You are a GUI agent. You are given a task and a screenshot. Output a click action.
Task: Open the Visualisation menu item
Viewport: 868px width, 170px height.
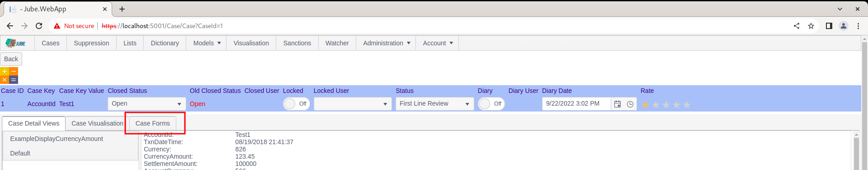click(x=251, y=43)
